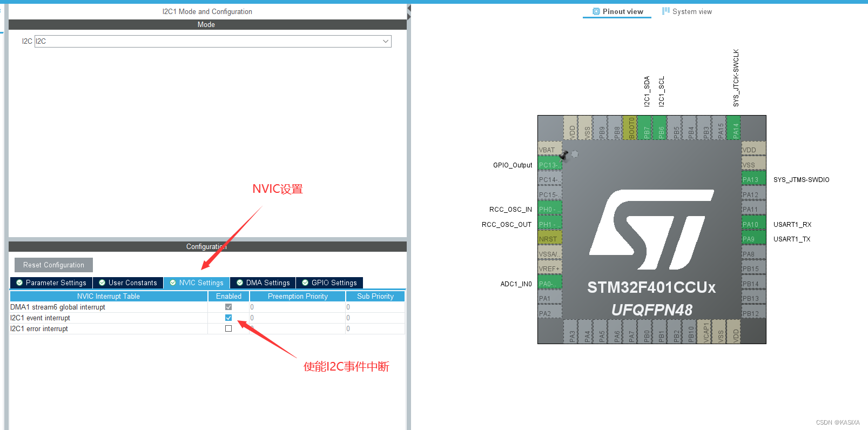Click the STM32F401CCUx chip name
Screen dimensions: 868x430
(x=651, y=287)
